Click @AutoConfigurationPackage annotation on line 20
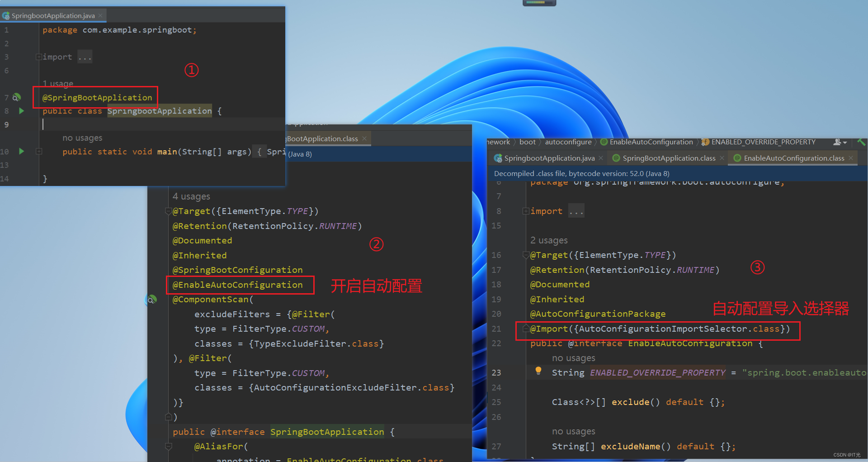This screenshot has height=462, width=868. (598, 314)
